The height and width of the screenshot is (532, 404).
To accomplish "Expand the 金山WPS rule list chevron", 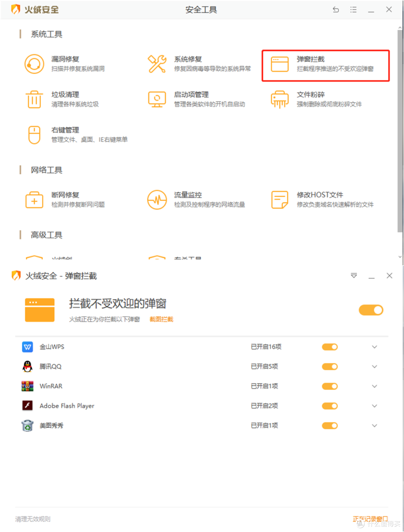I will (x=374, y=347).
